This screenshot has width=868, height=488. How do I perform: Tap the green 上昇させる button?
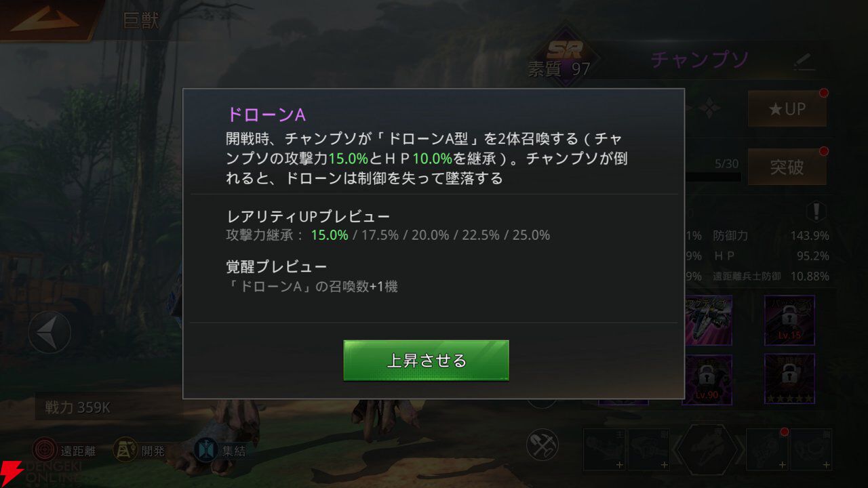426,361
